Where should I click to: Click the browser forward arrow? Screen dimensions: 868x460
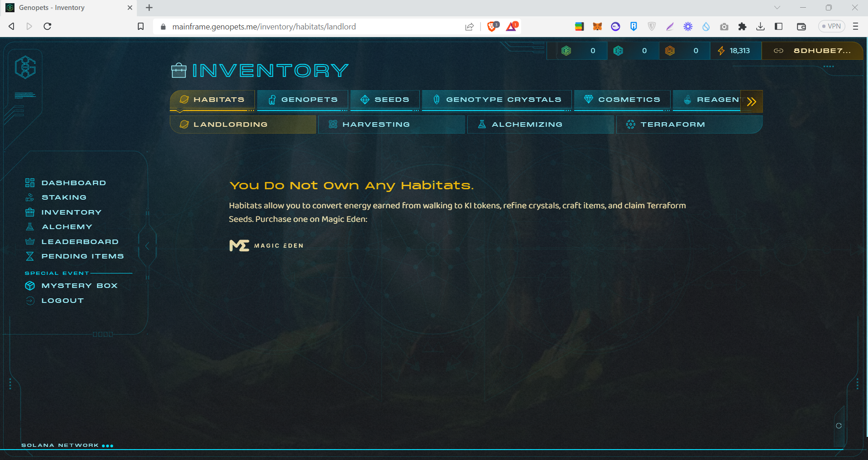coord(29,26)
